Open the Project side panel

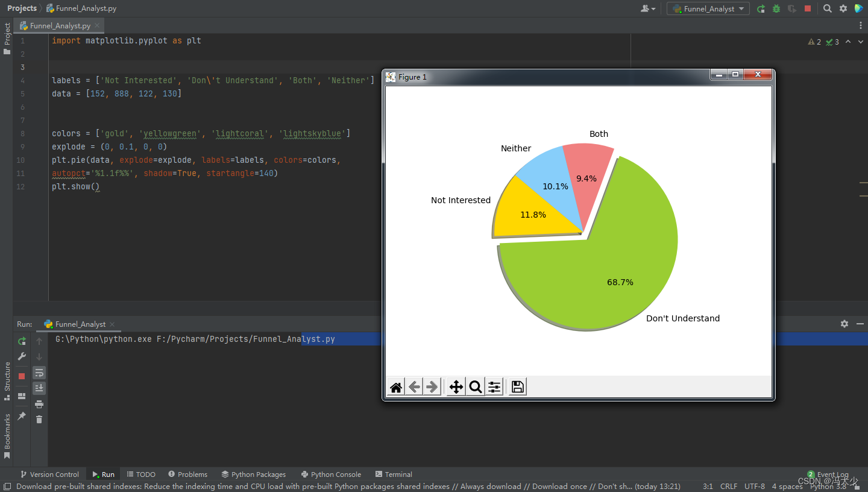(7, 39)
